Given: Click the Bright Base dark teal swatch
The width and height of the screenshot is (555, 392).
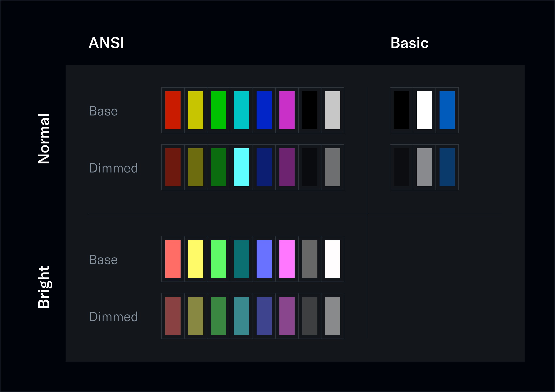Looking at the screenshot, I should coord(241,259).
